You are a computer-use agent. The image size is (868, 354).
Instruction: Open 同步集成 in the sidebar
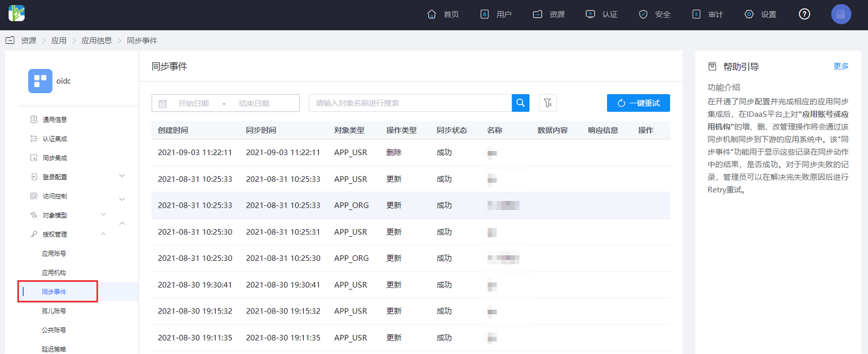(55, 158)
